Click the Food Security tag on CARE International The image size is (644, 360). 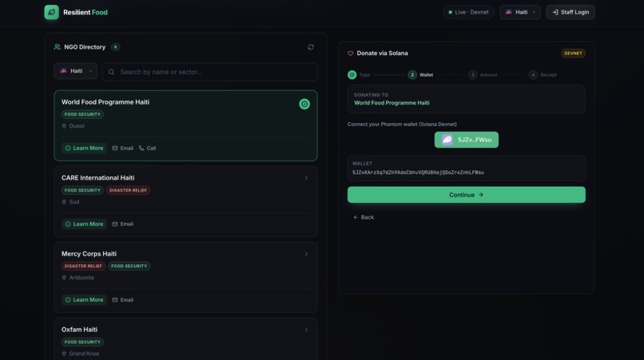pos(82,191)
